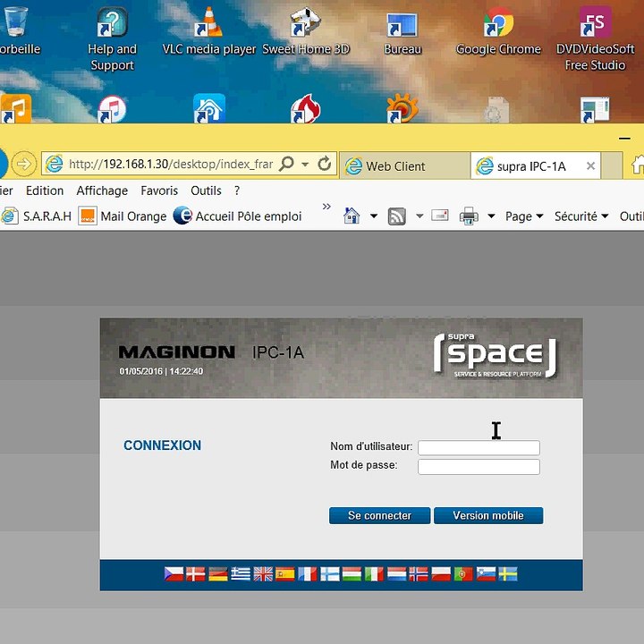This screenshot has width=644, height=644.
Task: Open the orange sun eye desktop shortcut
Action: [402, 109]
